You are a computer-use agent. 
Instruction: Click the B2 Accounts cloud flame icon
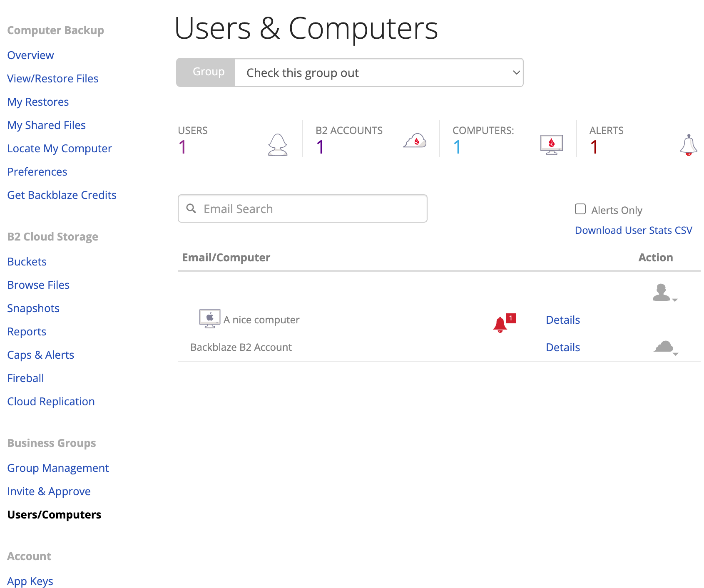tap(415, 141)
